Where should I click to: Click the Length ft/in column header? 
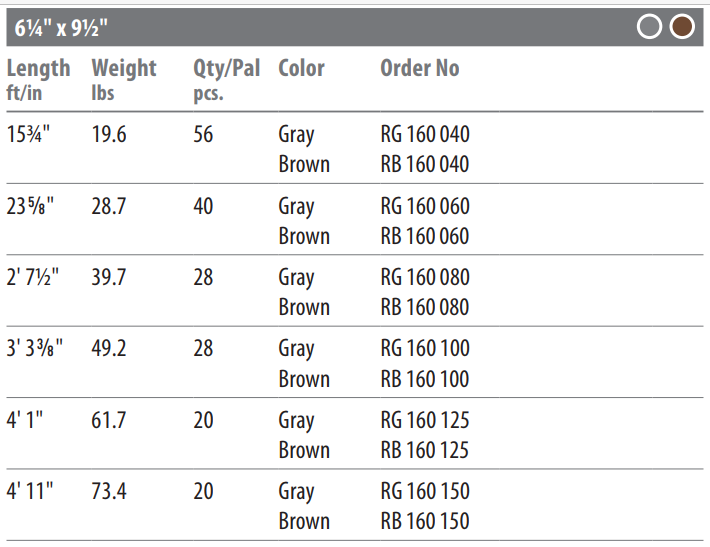(x=38, y=80)
